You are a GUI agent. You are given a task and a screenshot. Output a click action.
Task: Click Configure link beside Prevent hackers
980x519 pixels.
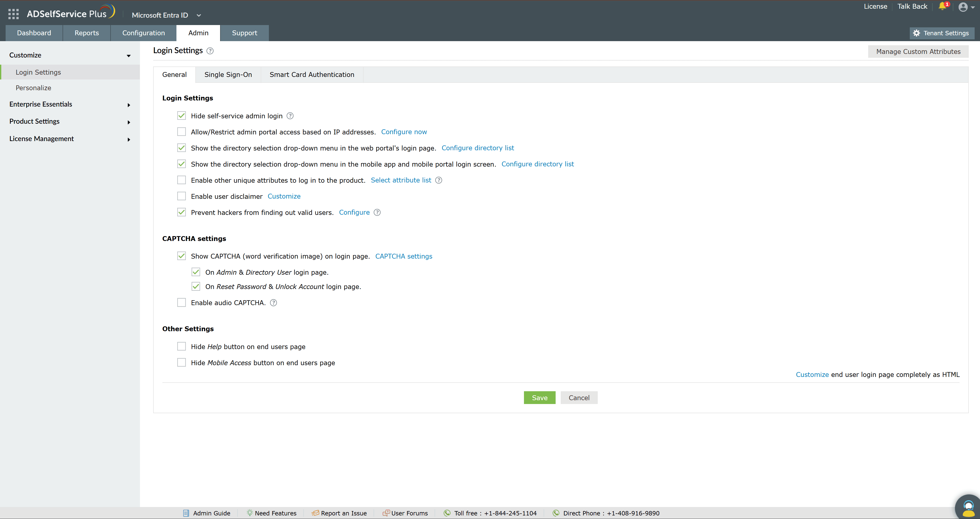[354, 212]
